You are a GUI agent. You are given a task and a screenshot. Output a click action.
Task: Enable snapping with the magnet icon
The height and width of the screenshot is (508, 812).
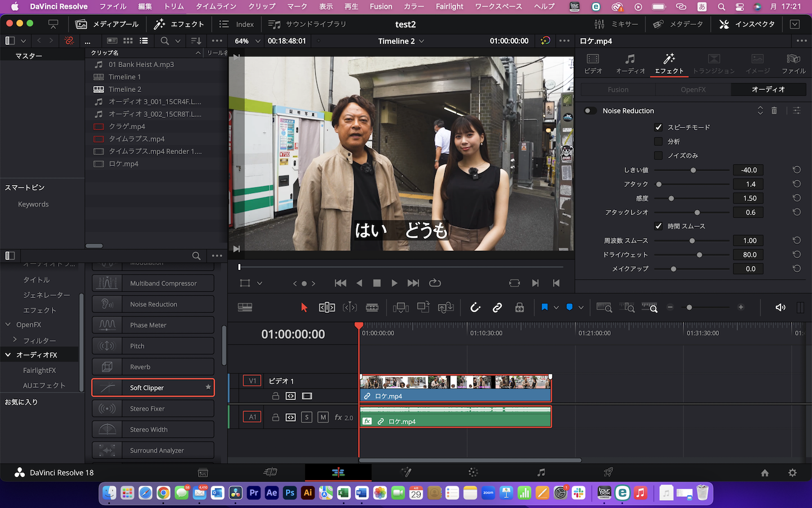[475, 308]
